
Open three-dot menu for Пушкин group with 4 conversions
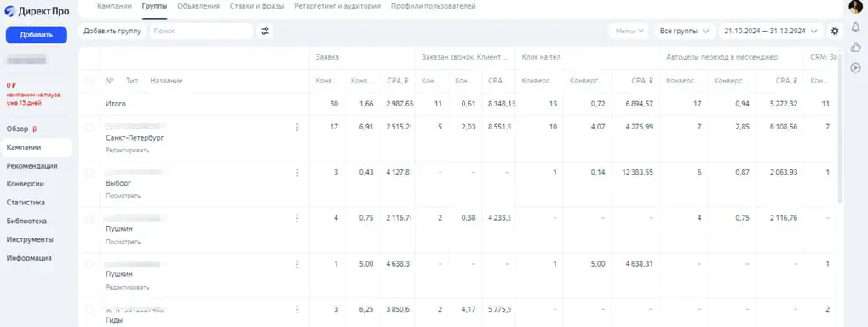[297, 218]
